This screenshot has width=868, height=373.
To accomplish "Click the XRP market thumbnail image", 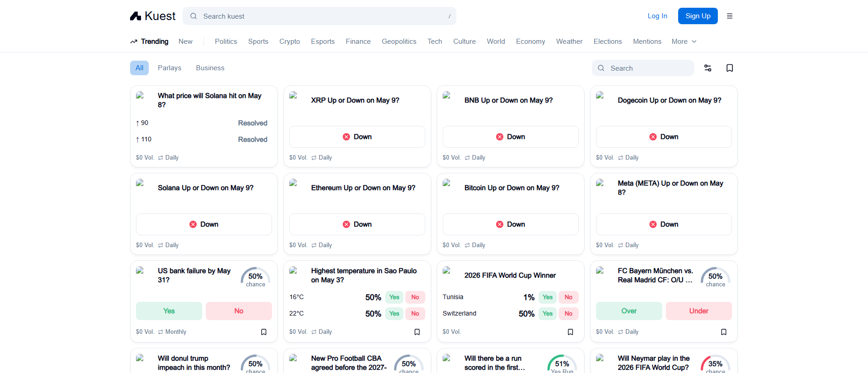I will [x=293, y=95].
